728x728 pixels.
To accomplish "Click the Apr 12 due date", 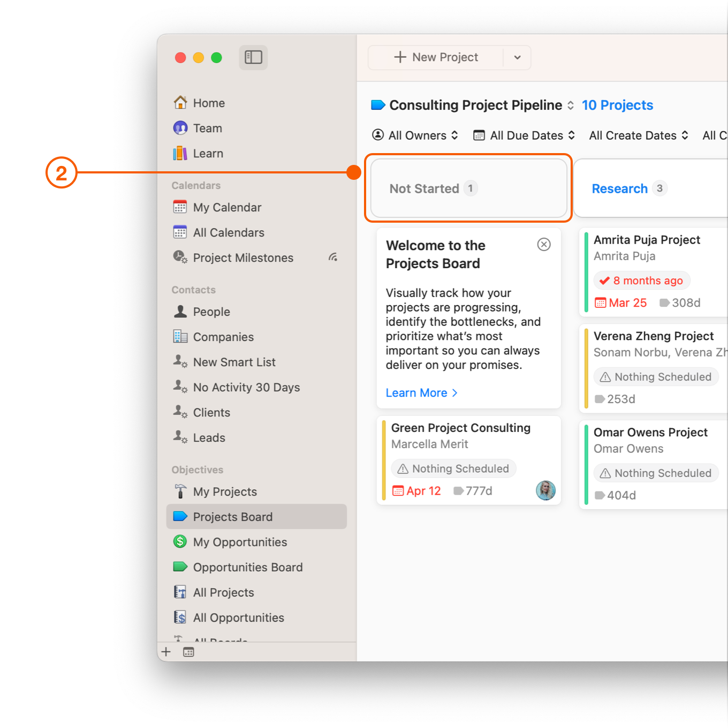I will click(416, 491).
